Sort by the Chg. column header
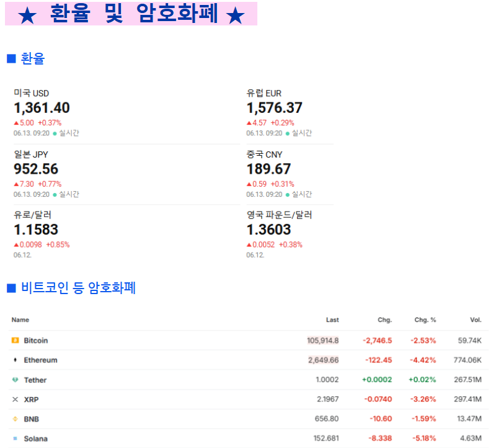The width and height of the screenshot is (493, 448). [x=385, y=320]
